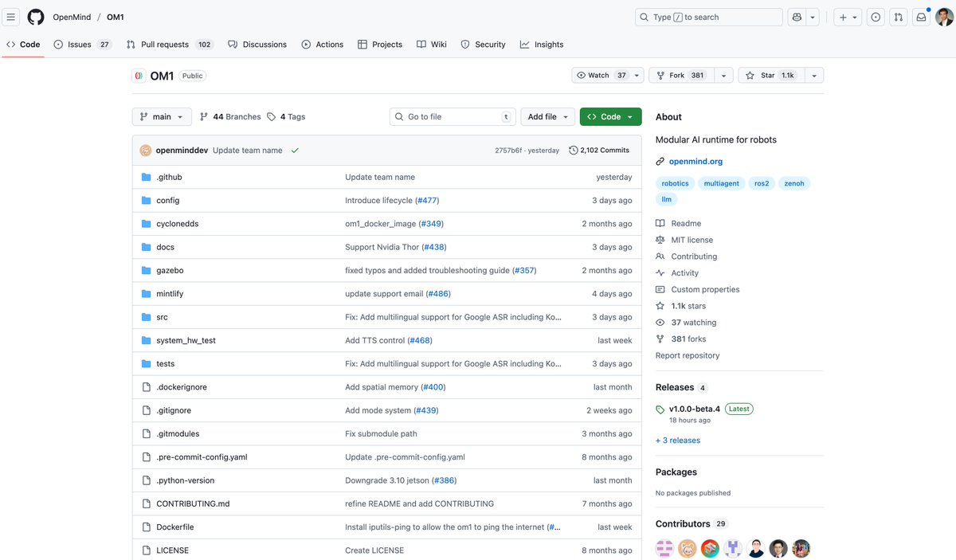Open the first contributor avatar
The width and height of the screenshot is (956, 560).
coord(664,548)
